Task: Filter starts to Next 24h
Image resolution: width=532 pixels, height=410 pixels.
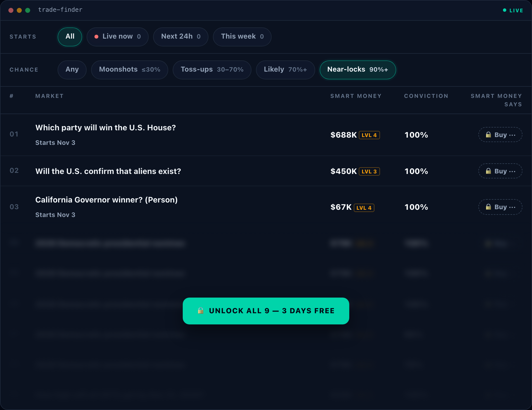Action: click(181, 37)
